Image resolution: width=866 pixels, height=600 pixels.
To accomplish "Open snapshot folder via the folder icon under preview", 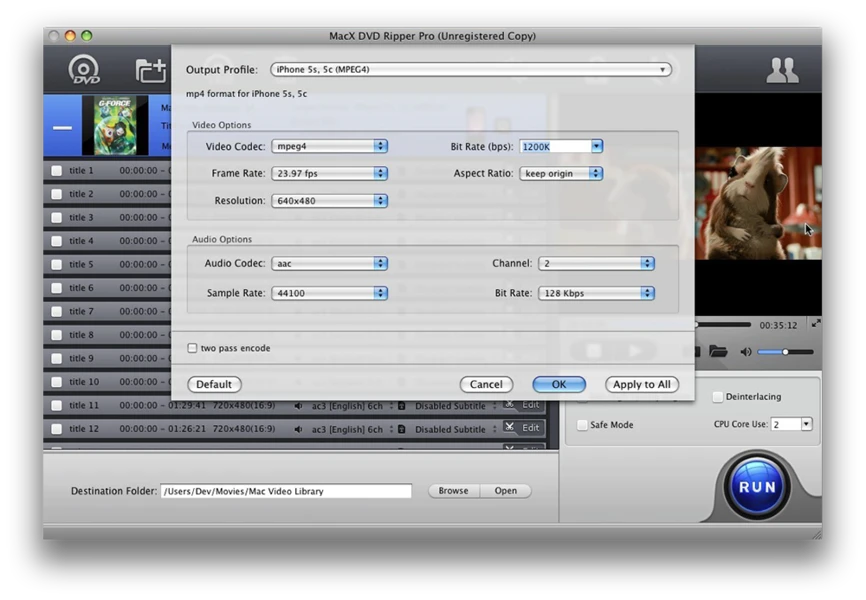I will (718, 351).
